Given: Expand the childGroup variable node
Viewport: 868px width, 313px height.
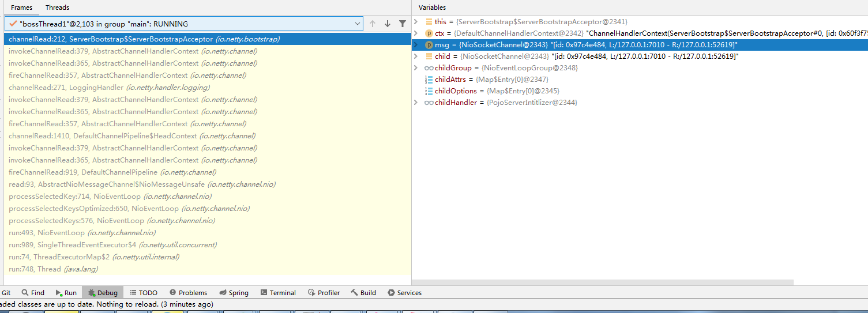Looking at the screenshot, I should (x=416, y=68).
